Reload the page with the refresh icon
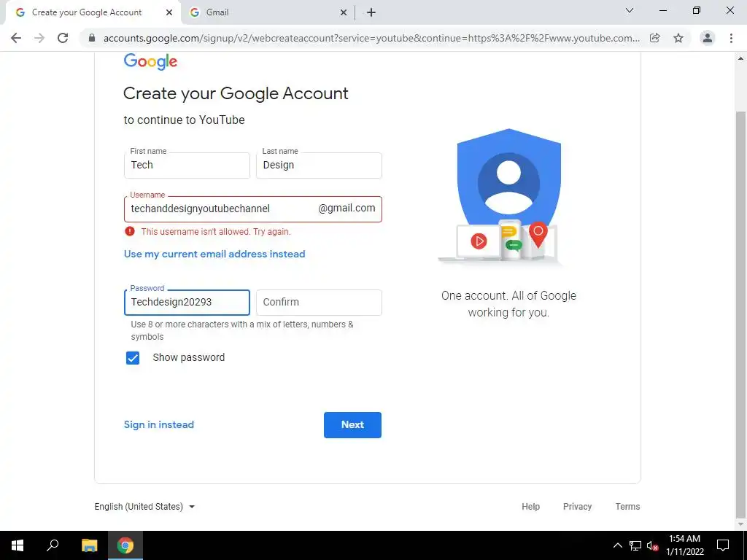This screenshot has width=747, height=560. 63,38
